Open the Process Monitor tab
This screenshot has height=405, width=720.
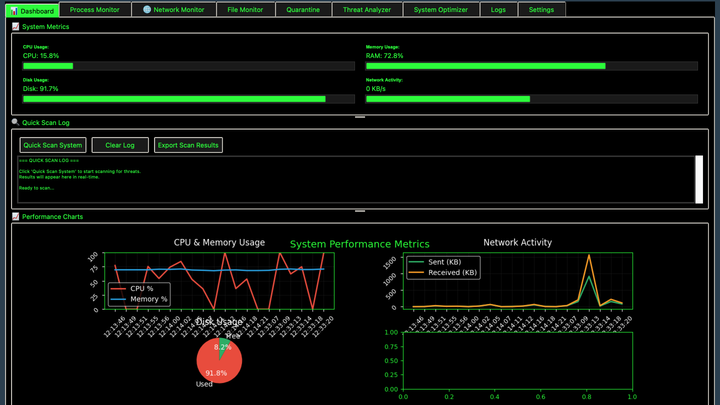[94, 10]
